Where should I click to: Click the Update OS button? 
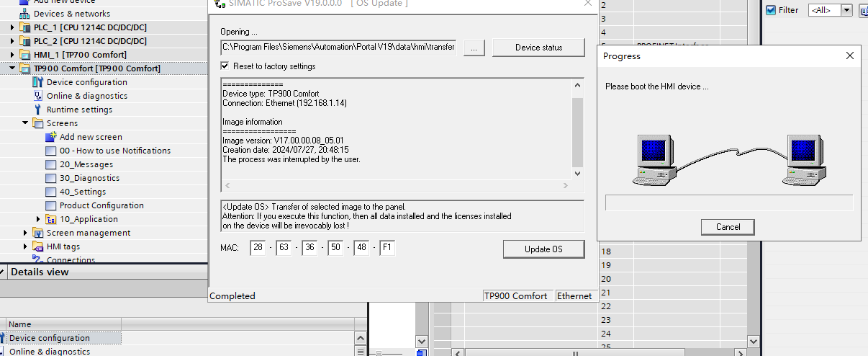point(543,249)
